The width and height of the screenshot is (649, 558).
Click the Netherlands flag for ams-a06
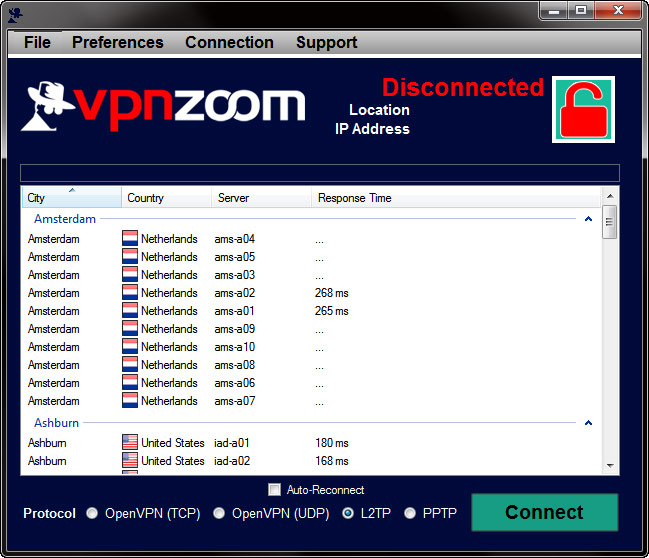pos(130,382)
